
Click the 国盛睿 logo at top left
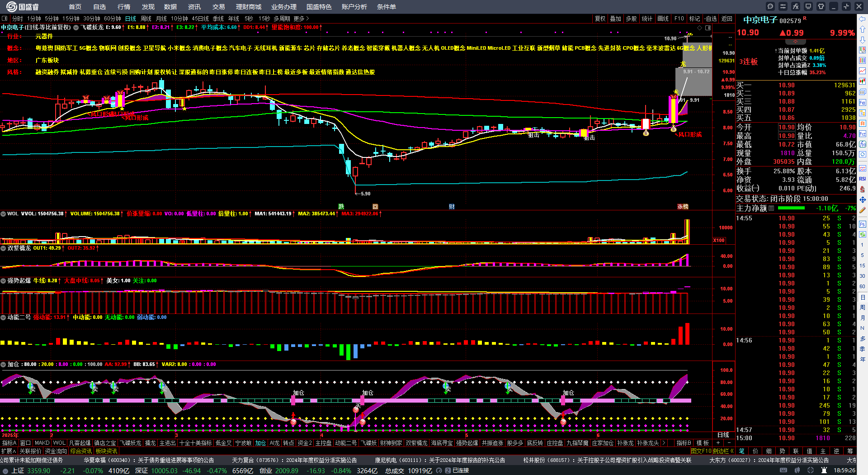pyautogui.click(x=23, y=7)
